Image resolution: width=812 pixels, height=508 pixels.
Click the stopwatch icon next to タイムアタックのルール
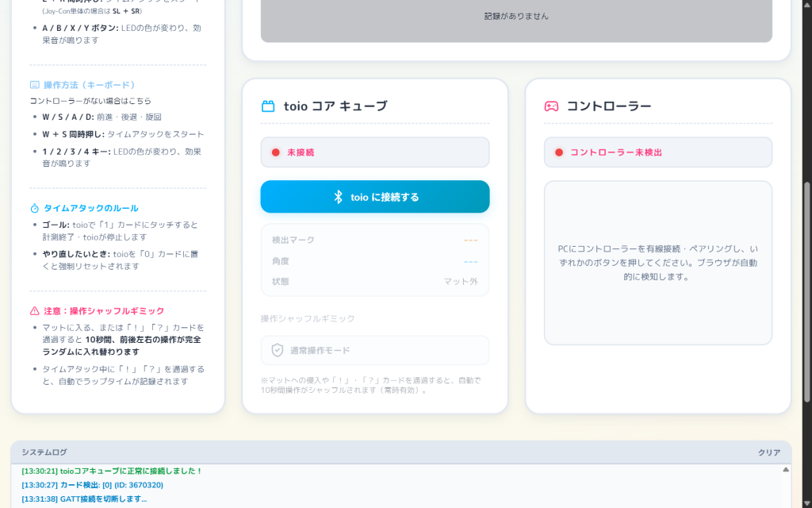(35, 209)
